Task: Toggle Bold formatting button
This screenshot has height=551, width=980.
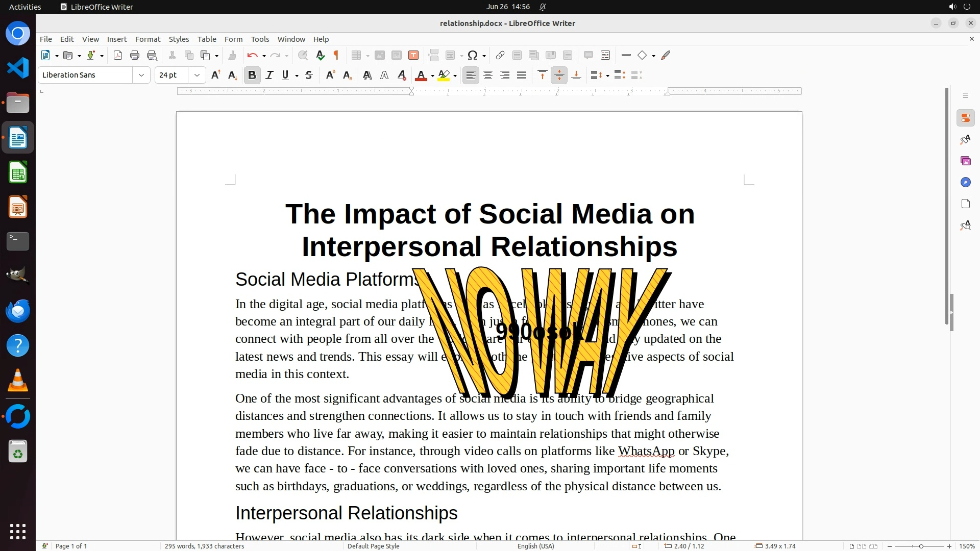Action: (x=252, y=76)
